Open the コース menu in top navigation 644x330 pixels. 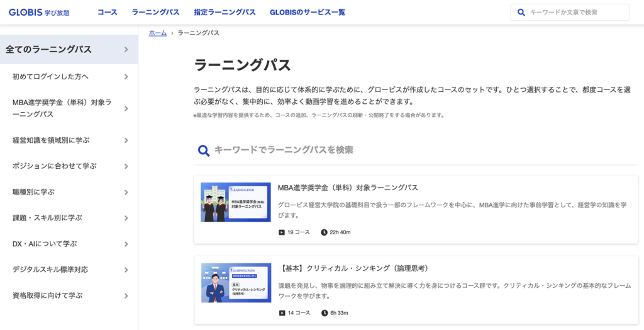click(107, 13)
